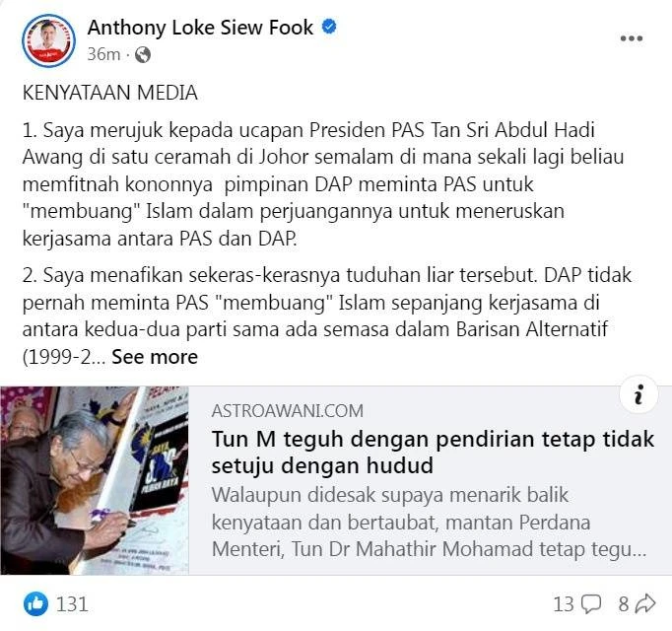This screenshot has width=672, height=631.
Task: Open the ASTROAWANI.COM source link
Action: click(287, 410)
